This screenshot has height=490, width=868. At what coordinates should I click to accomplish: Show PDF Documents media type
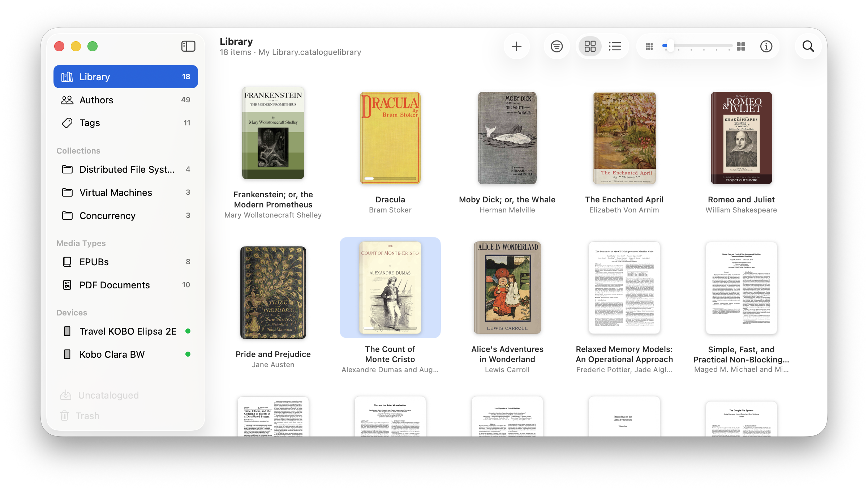pyautogui.click(x=126, y=285)
